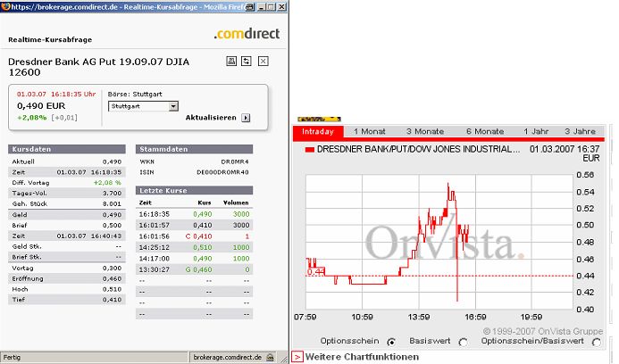Click WKN value DR0MR4
The width and height of the screenshot is (619, 364).
235,161
